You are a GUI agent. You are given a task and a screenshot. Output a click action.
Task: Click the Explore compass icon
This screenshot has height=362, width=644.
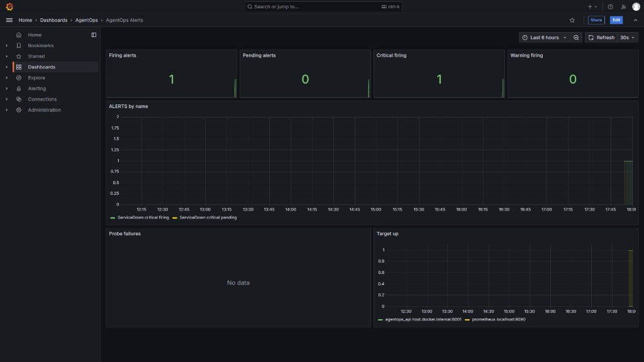tap(19, 77)
